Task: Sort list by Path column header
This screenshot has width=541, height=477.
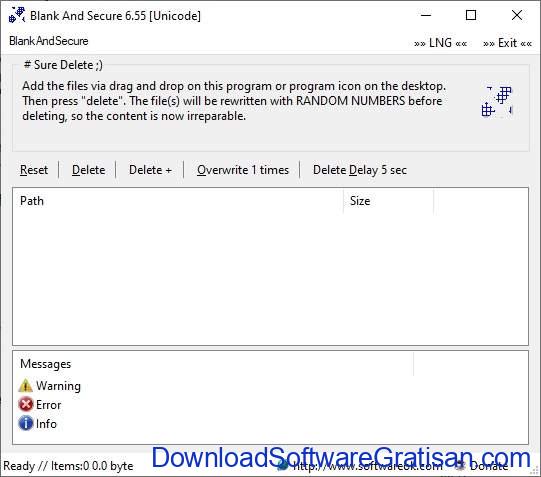Action: pos(178,201)
